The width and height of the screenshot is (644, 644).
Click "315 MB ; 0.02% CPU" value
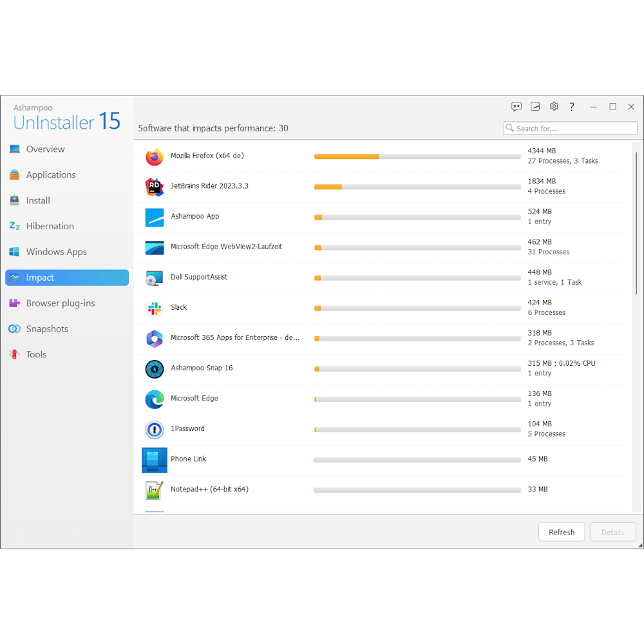coord(562,363)
